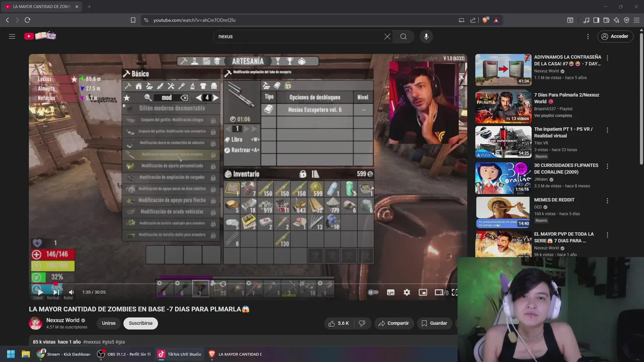
Task: Open File Explorer from taskbar
Action: coord(26,354)
